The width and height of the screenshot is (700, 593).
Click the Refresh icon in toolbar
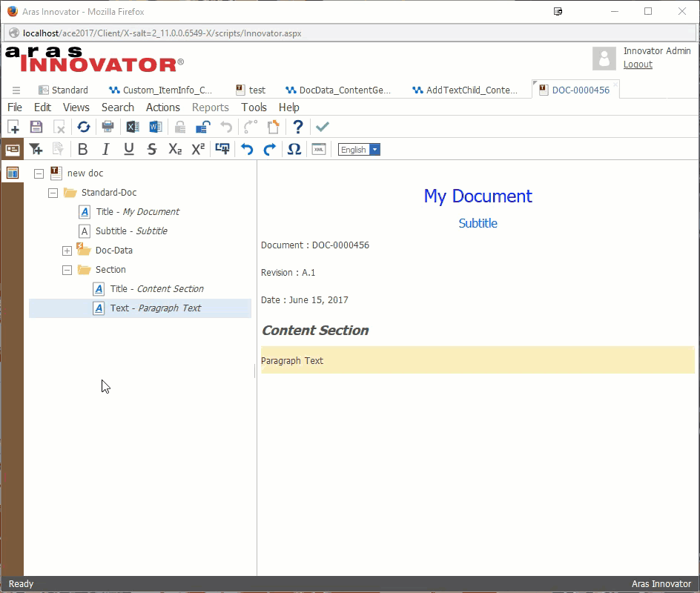(x=84, y=127)
